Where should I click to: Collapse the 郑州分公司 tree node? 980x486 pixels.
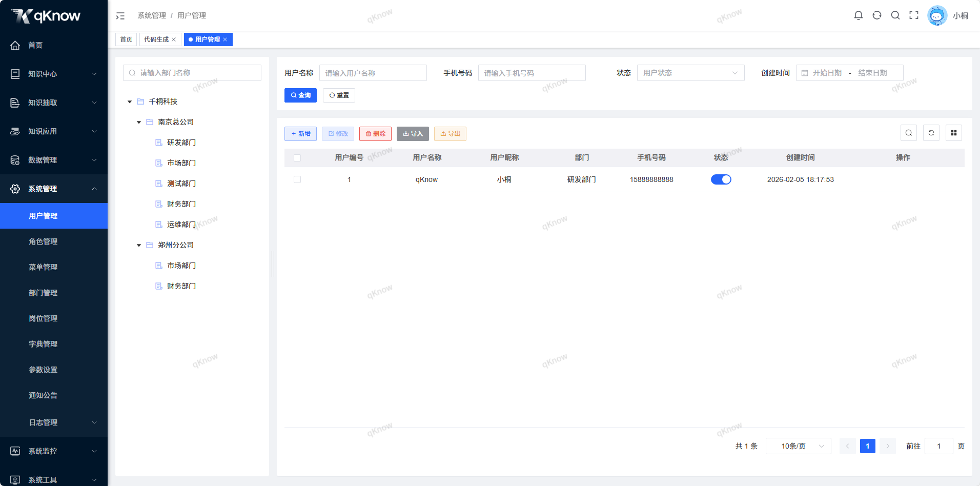[139, 245]
